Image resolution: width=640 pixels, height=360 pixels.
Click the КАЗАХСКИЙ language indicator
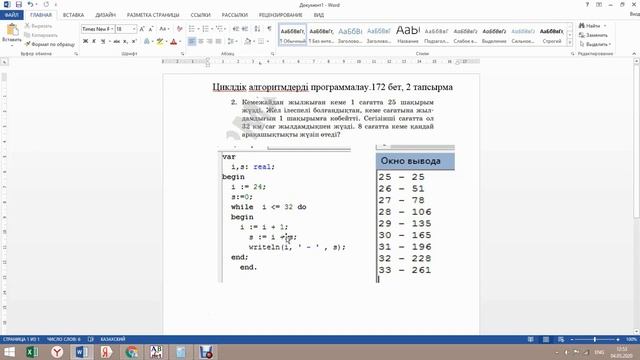(x=113, y=339)
